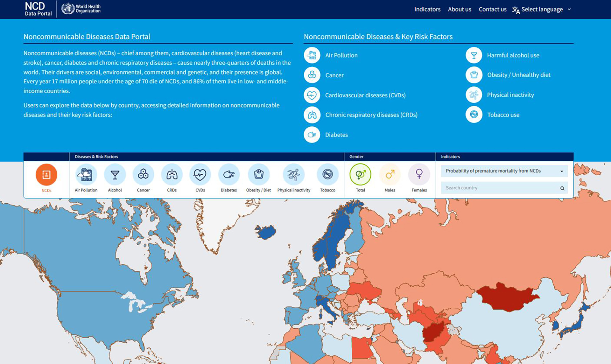Choose the CVDs heart icon
The height and width of the screenshot is (364, 611).
tap(200, 175)
